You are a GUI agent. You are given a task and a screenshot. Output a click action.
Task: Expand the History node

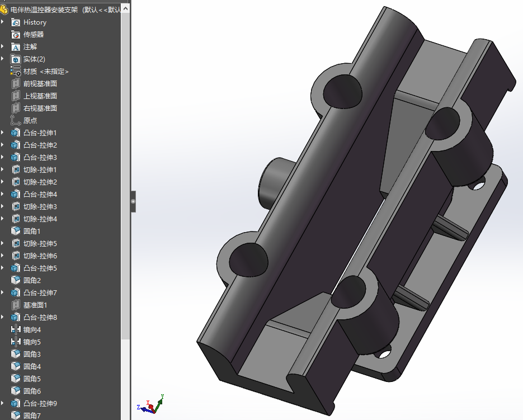[x=3, y=22]
